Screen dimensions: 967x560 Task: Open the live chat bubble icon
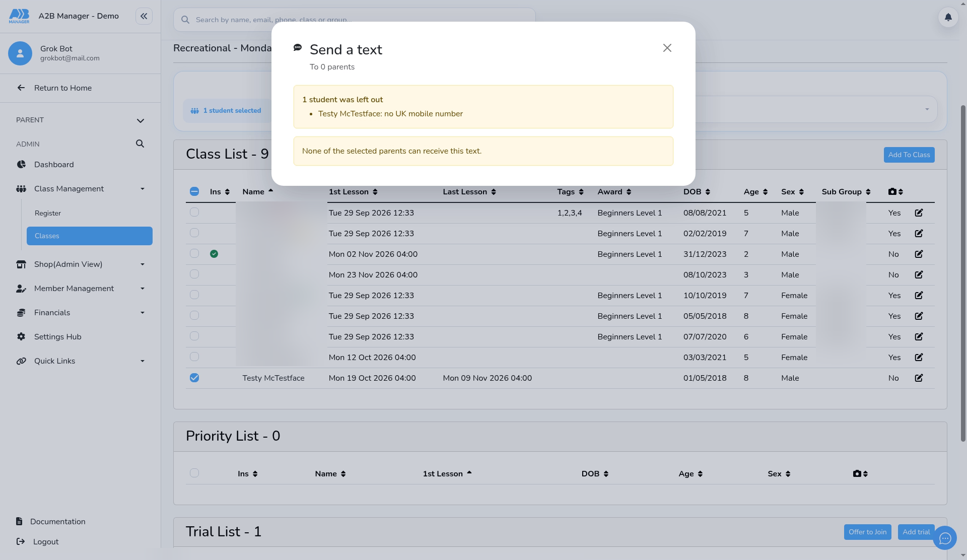click(x=944, y=538)
